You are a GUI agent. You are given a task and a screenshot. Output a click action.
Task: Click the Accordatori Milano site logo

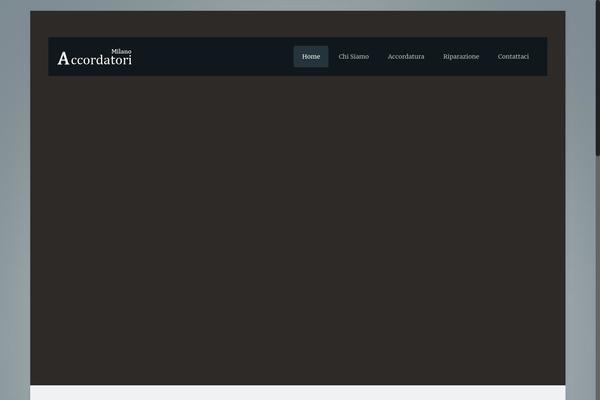tap(95, 58)
